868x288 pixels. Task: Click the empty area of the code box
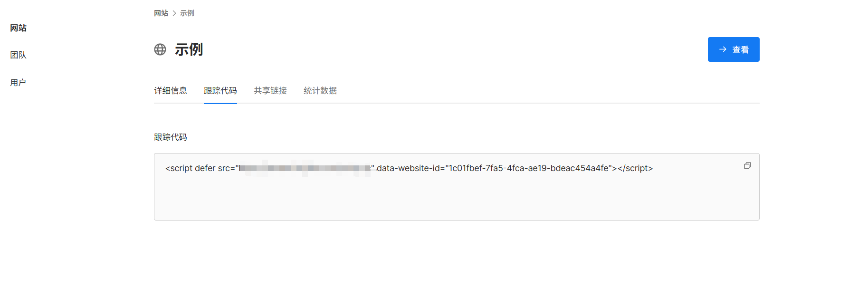457,200
